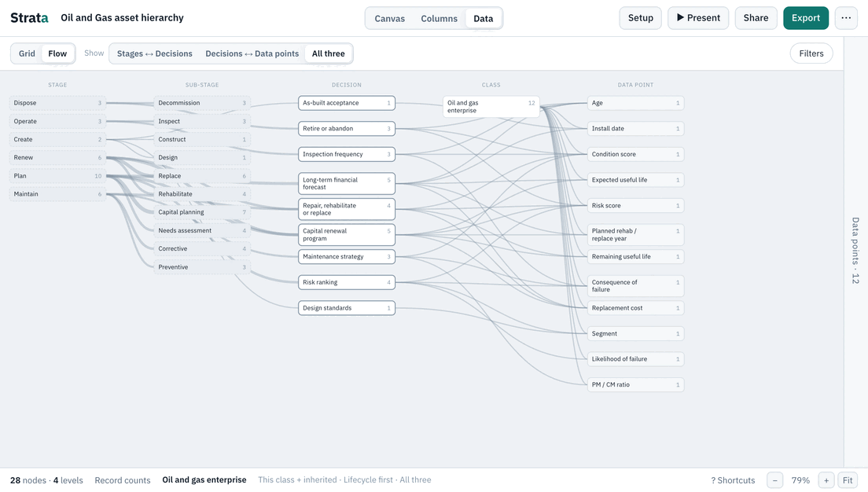Click the project title Oil and Gas asset hierarchy
The image size is (868, 492).
coord(123,18)
